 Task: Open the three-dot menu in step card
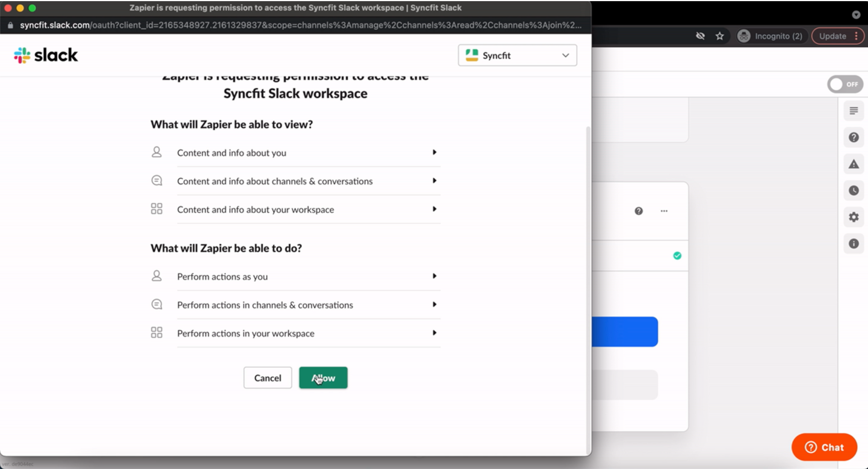point(664,211)
